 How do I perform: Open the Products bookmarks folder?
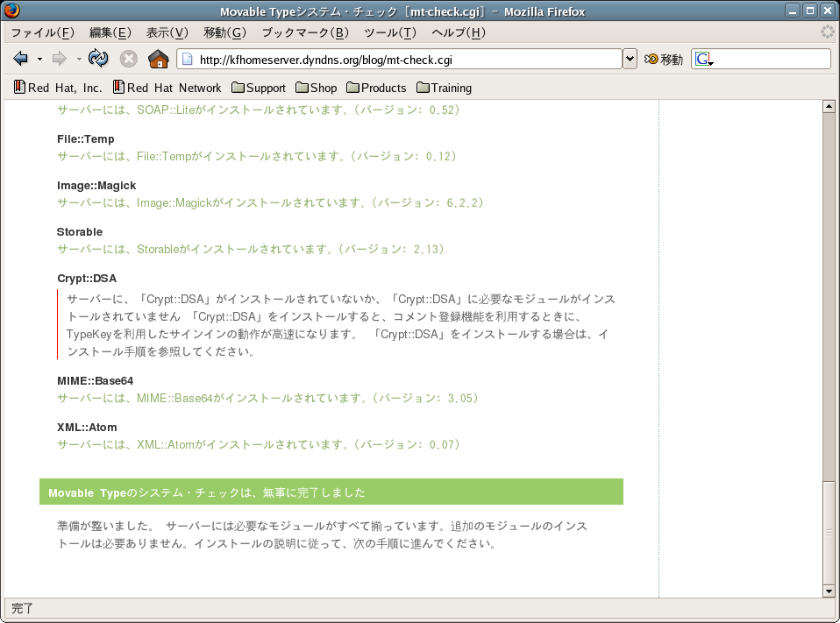tap(376, 88)
